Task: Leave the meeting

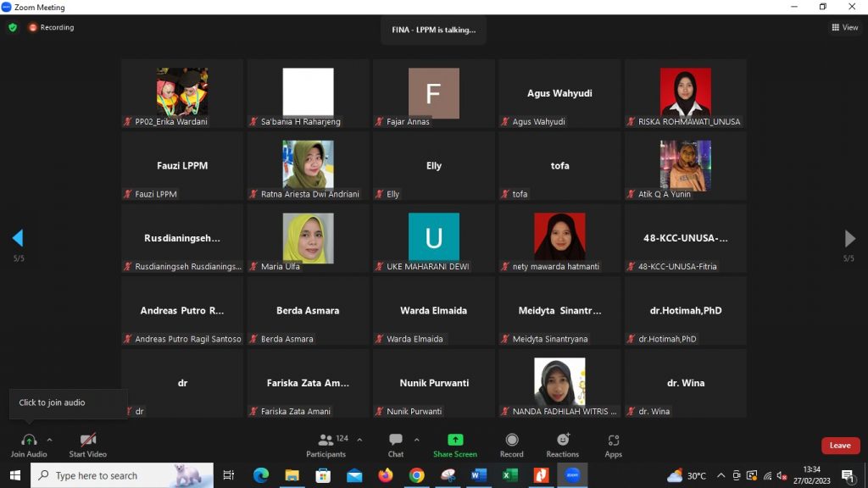Action: coord(840,446)
